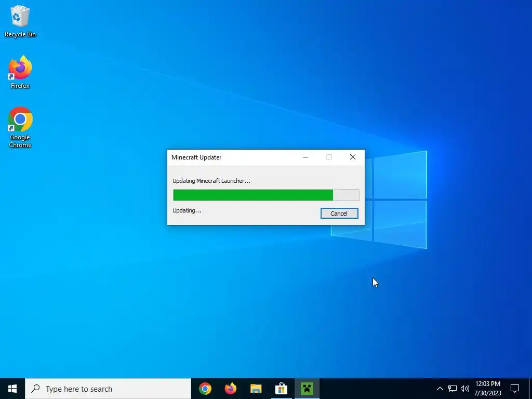Select the Firefox desktop shortcut
Image resolution: width=532 pixels, height=399 pixels.
pyautogui.click(x=20, y=72)
